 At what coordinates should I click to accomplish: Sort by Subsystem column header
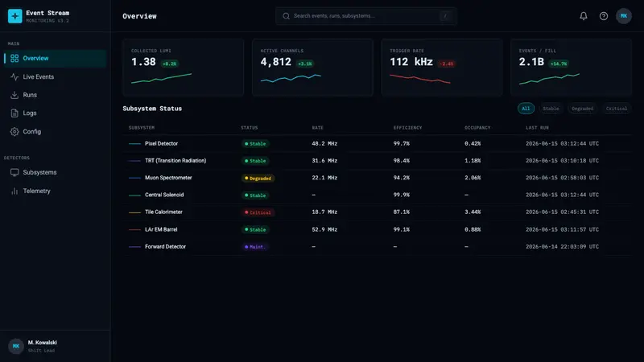coord(142,128)
